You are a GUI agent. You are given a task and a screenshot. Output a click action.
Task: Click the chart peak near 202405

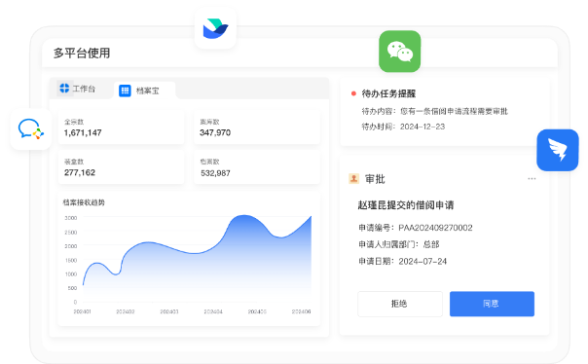pyautogui.click(x=244, y=215)
